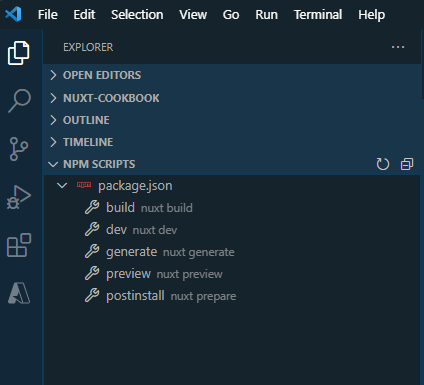Screen dimensions: 424x385
Task: Open Explorer's Views and More Actions menu
Action: pyautogui.click(x=398, y=47)
